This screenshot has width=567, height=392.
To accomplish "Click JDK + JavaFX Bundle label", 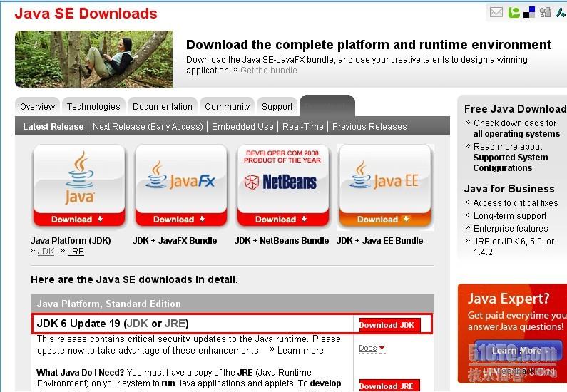I will [x=175, y=241].
